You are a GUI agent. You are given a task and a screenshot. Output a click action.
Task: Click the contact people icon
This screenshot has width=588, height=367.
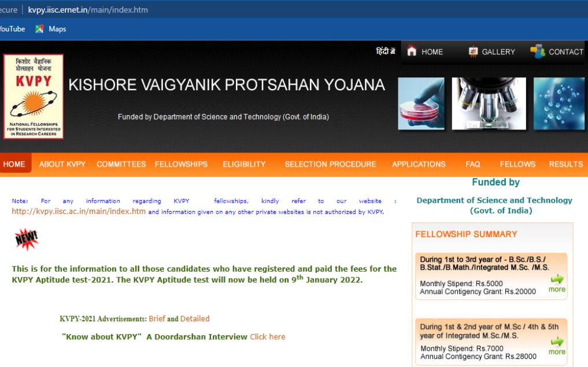(x=537, y=51)
